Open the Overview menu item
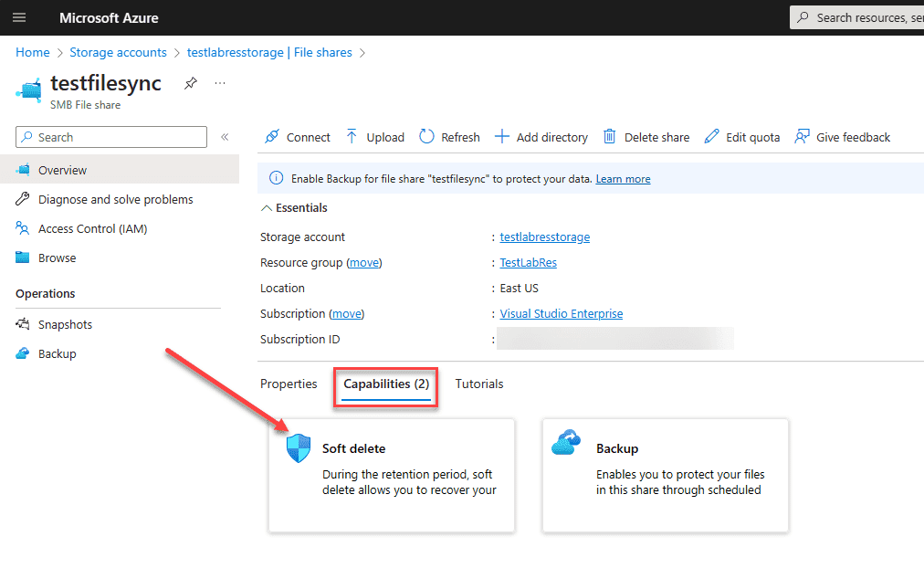The height and width of the screenshot is (568, 924). click(120, 170)
